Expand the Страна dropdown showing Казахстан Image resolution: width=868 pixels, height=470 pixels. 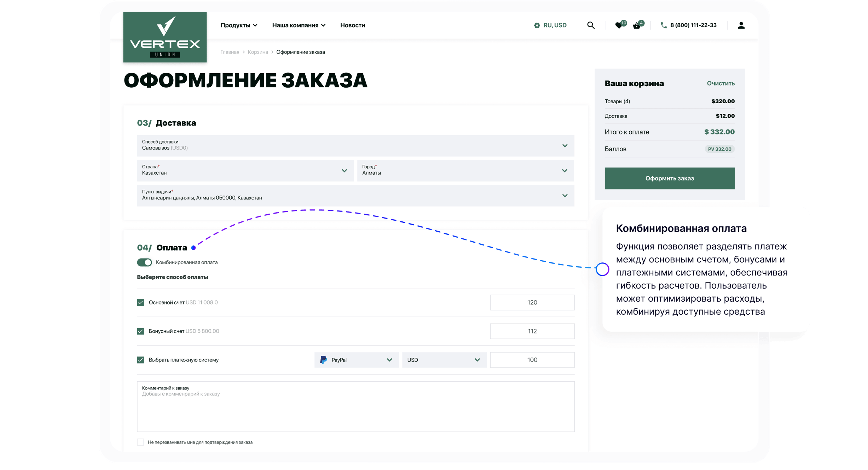click(344, 171)
